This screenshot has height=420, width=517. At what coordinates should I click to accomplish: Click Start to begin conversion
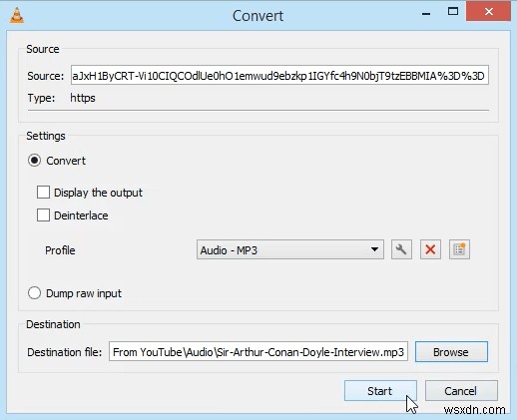tap(380, 391)
